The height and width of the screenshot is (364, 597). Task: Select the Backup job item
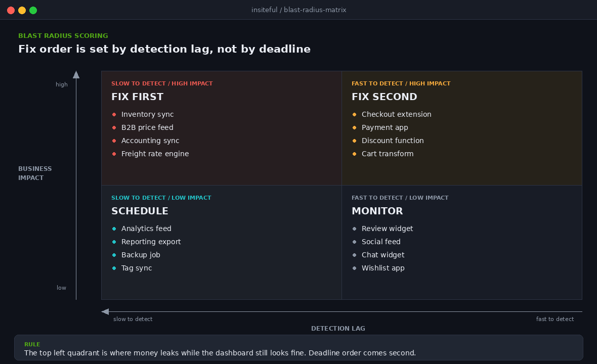pos(141,255)
